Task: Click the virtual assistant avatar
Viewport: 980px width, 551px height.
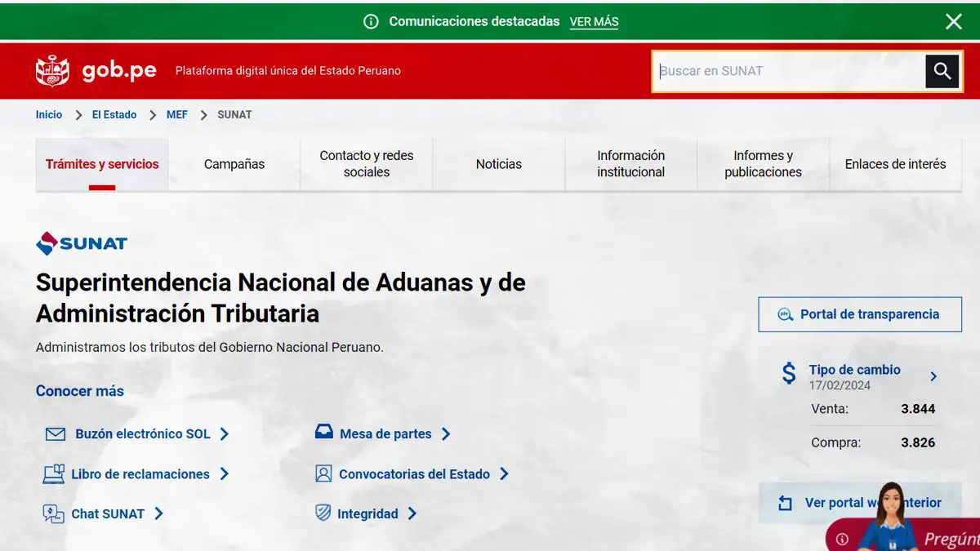Action: (x=889, y=517)
